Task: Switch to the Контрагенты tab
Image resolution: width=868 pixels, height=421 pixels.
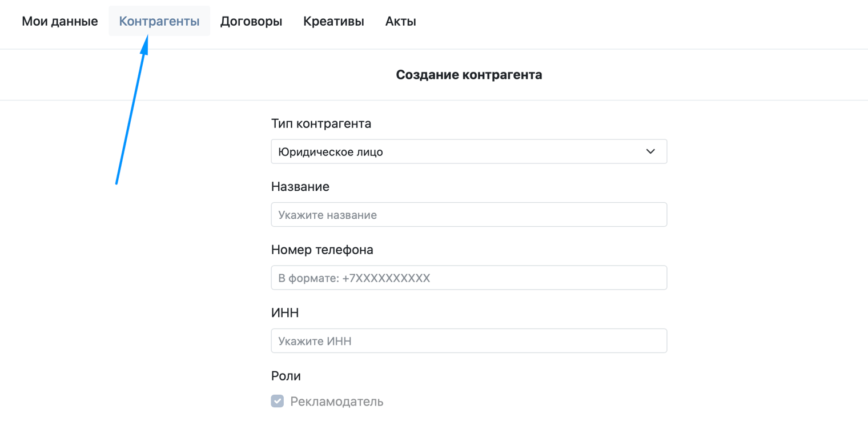Action: click(159, 22)
